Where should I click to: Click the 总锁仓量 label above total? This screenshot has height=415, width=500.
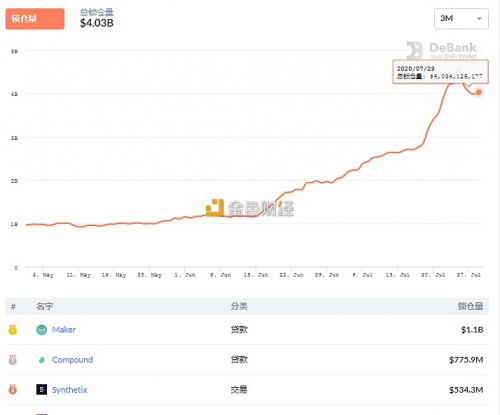[x=97, y=12]
